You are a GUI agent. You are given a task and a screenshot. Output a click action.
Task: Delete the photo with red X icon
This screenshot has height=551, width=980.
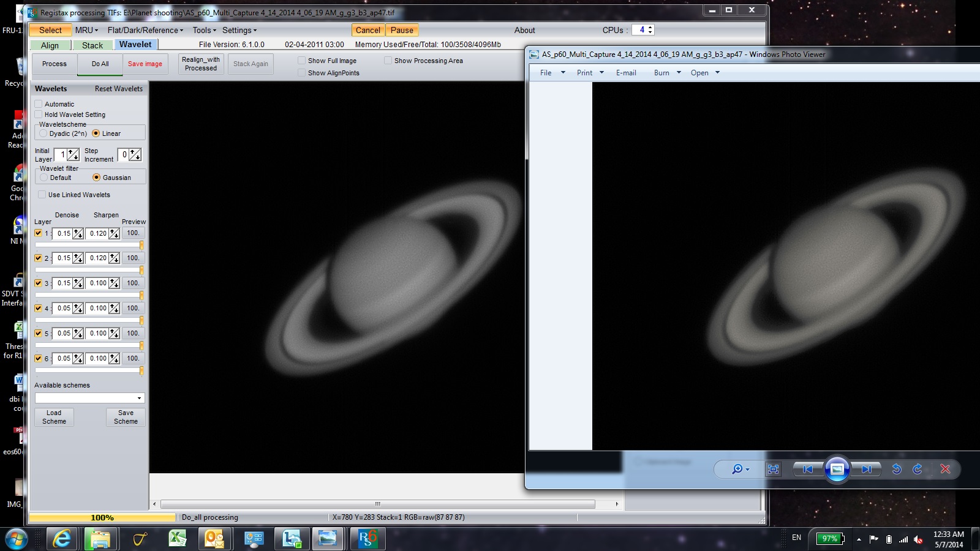click(945, 469)
